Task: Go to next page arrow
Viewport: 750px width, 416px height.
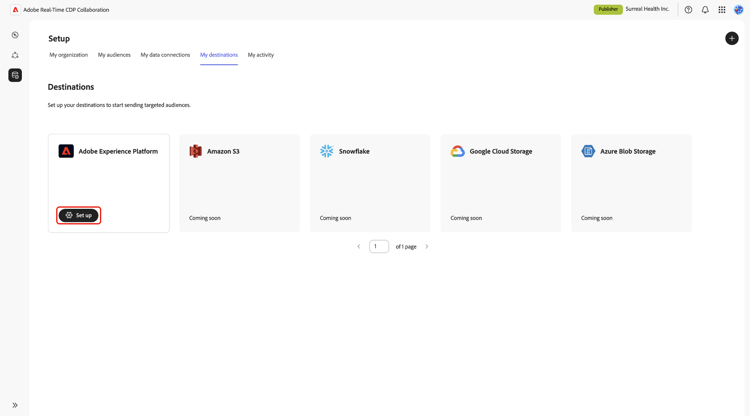Action: click(x=427, y=247)
